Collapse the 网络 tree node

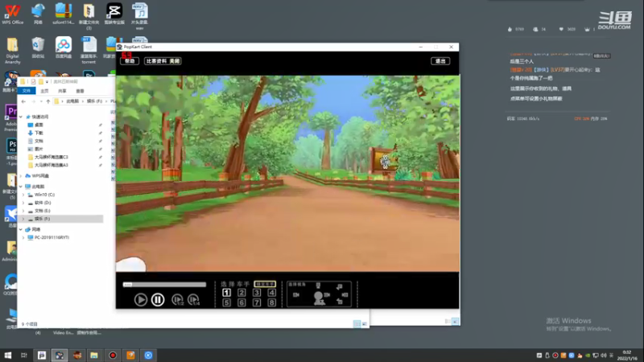pos(21,229)
